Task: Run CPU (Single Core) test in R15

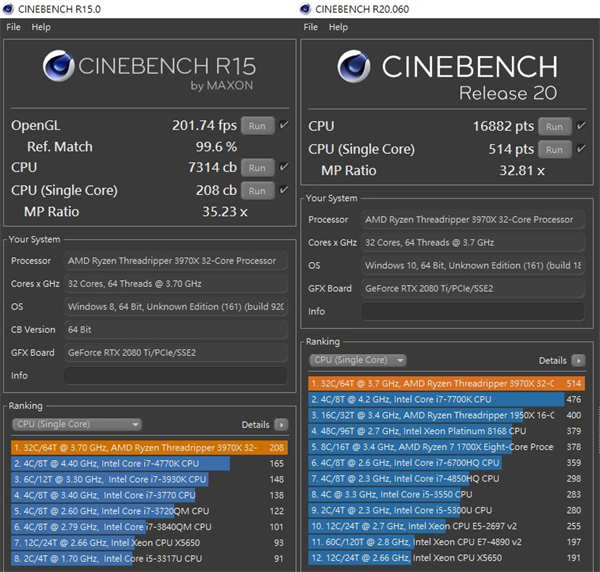Action: click(258, 191)
